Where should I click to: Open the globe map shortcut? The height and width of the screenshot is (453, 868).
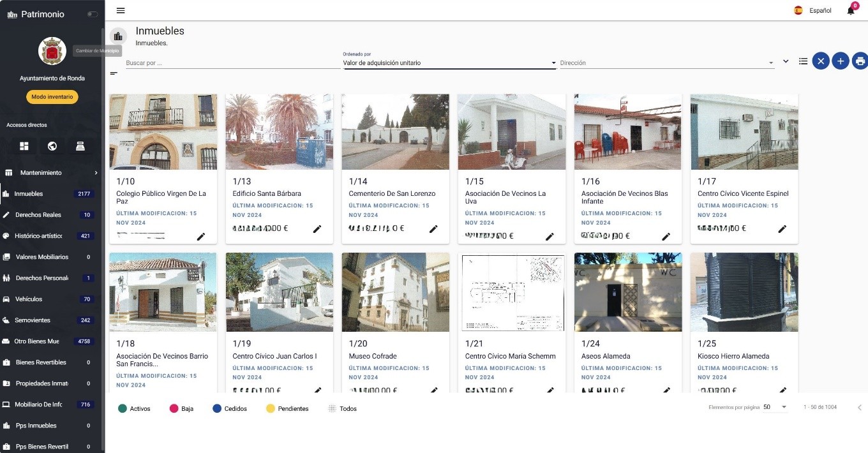[x=52, y=146]
